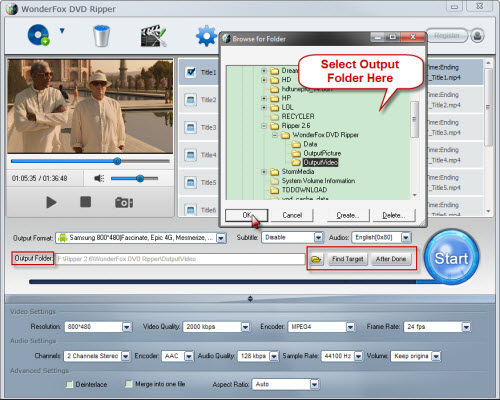
Task: Click the After Done button
Action: [391, 259]
